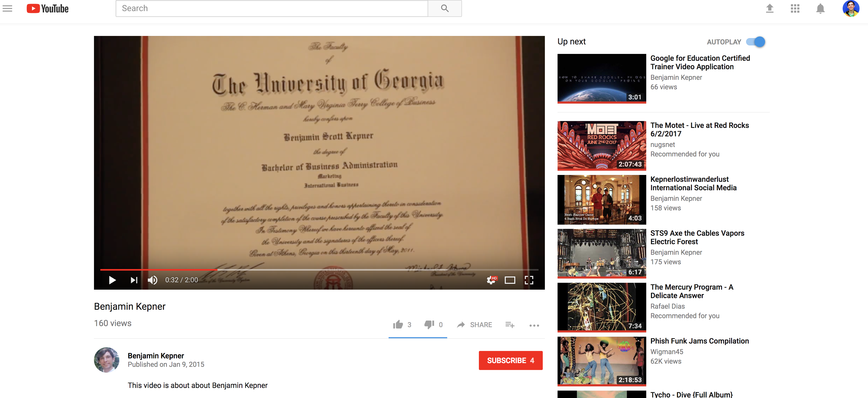Mute the video volume
Viewport: 868px width, 398px height.
coord(153,280)
